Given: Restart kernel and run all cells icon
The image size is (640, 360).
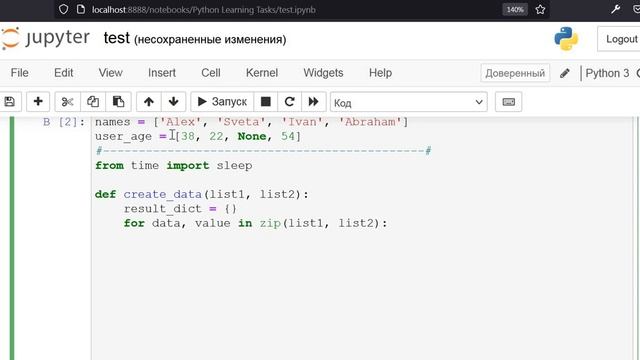Looking at the screenshot, I should [313, 102].
